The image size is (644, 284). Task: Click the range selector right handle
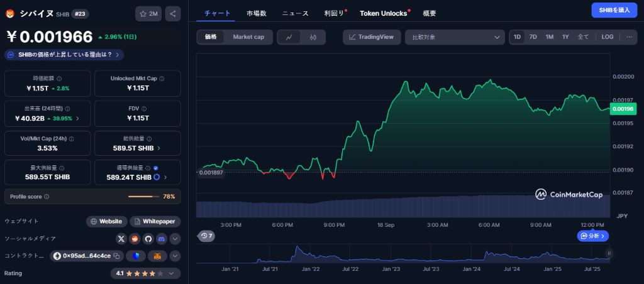click(609, 253)
